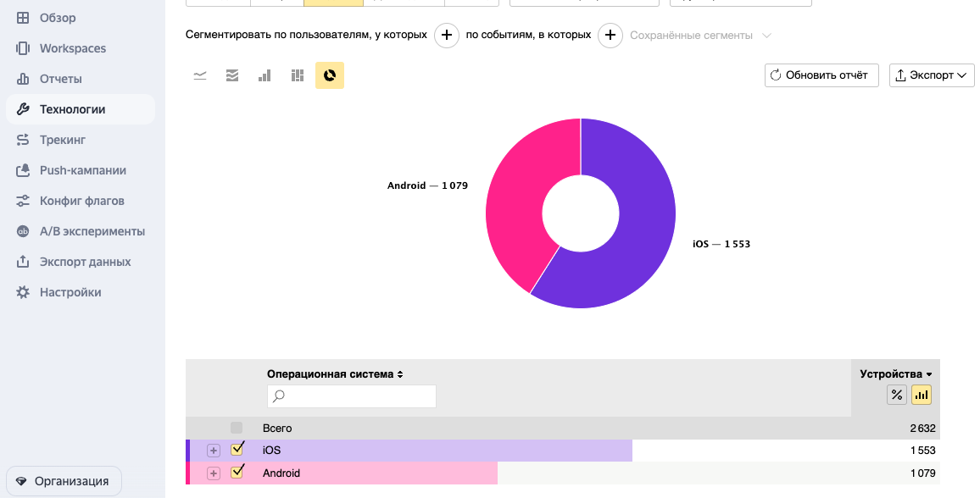Viewport: 980px width, 498px height.
Task: Click the Экспорт данных upload icon
Action: click(x=23, y=262)
